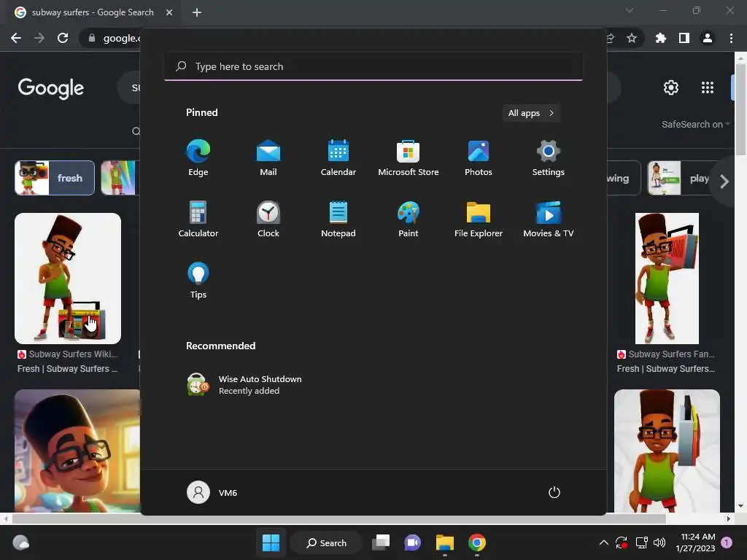Launch Notepad from pinned apps
The height and width of the screenshot is (560, 747).
point(338,219)
